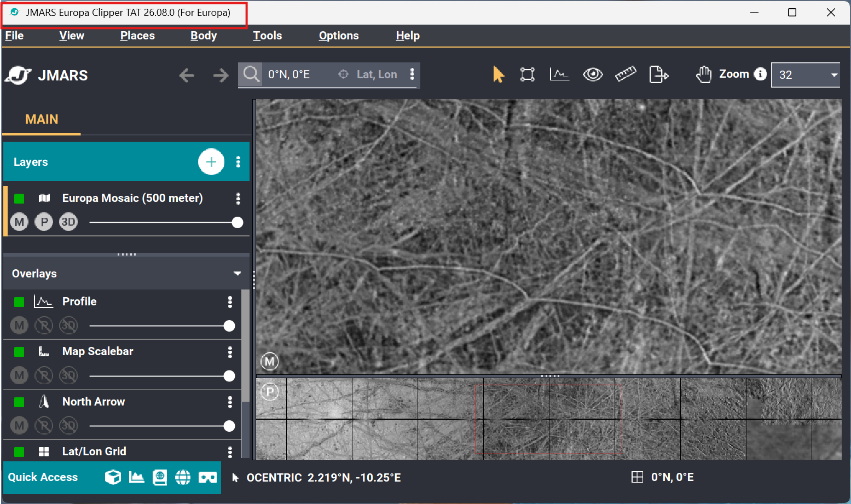Open the File menu
This screenshot has height=504, width=851.
tap(14, 36)
